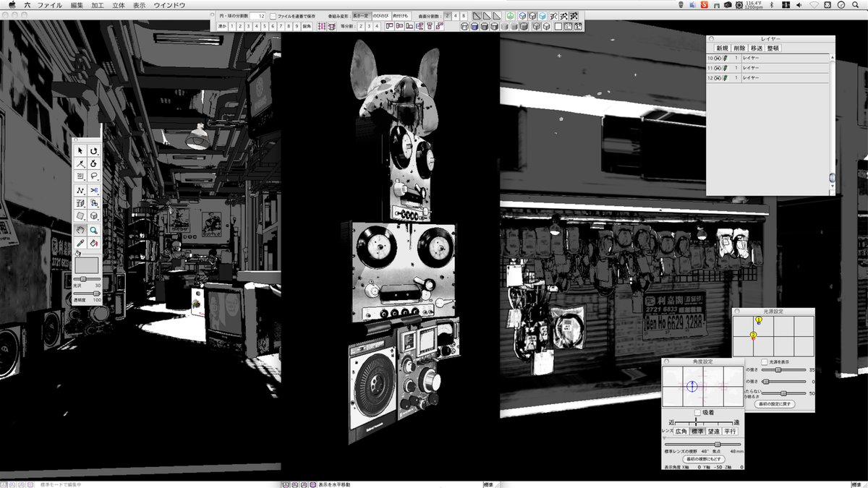Click 削除 in the layer panel
Viewport: 868px width, 488px height.
(x=739, y=48)
